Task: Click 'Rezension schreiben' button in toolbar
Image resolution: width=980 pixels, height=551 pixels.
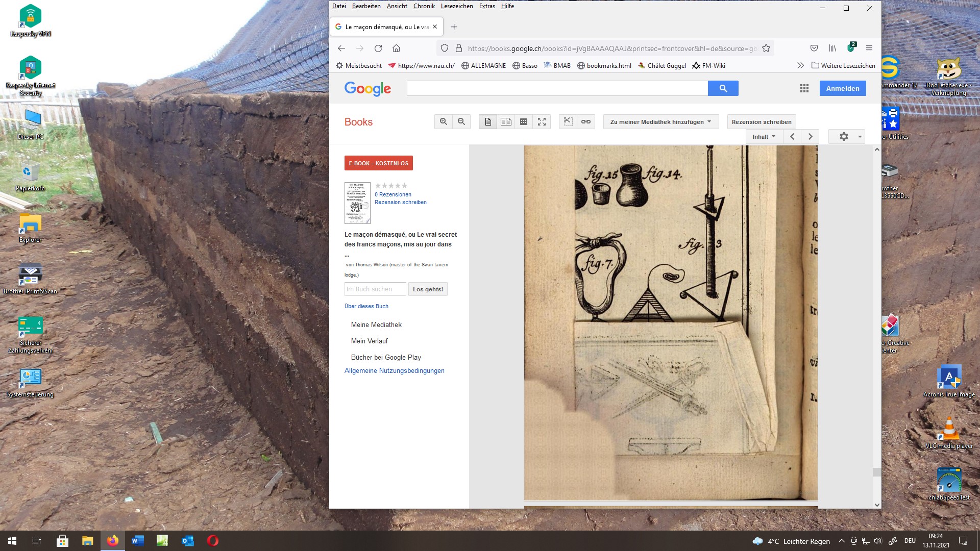Action: tap(762, 122)
